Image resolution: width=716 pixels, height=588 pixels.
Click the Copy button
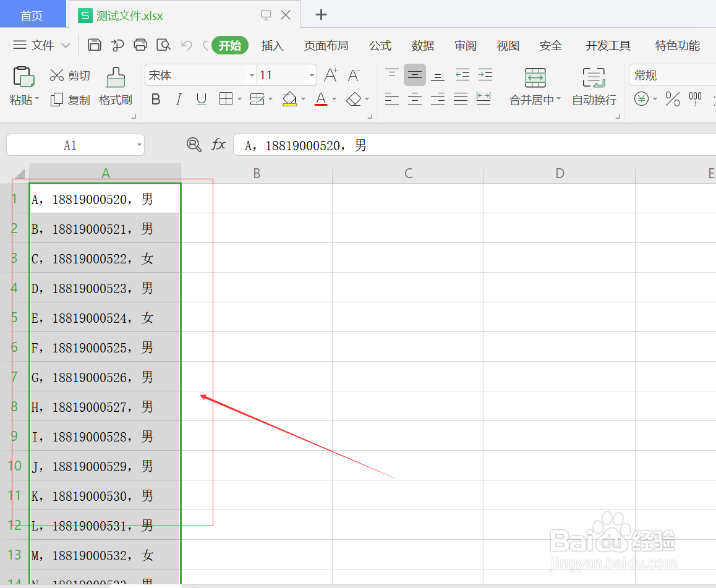click(x=69, y=100)
